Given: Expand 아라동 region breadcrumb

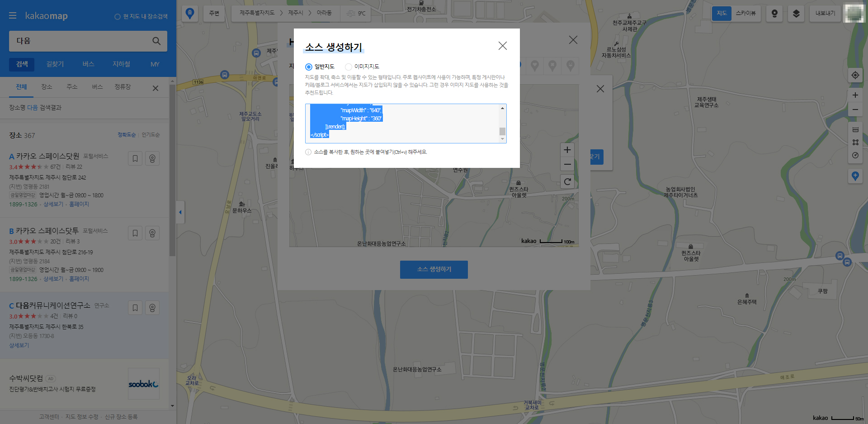Looking at the screenshot, I should coord(324,13).
